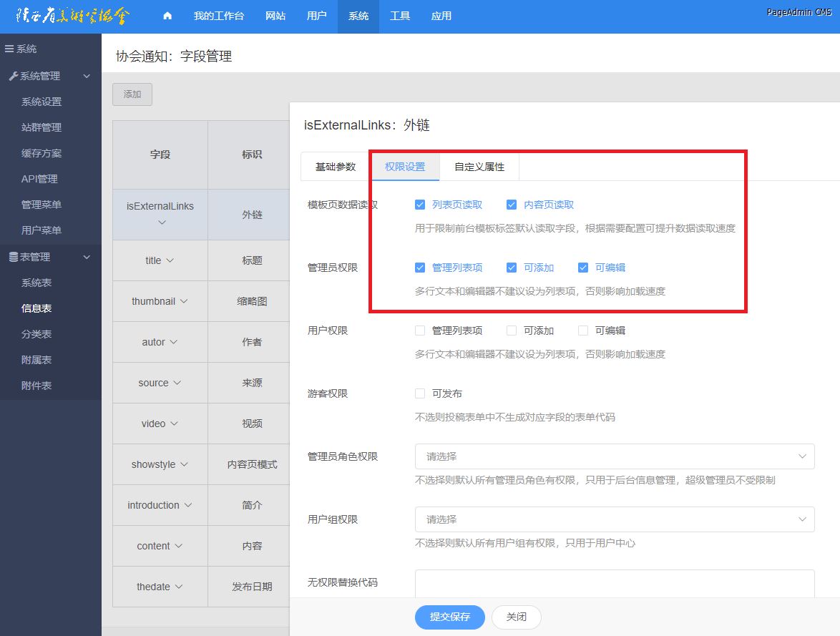Click the 提交保存 button

click(450, 617)
